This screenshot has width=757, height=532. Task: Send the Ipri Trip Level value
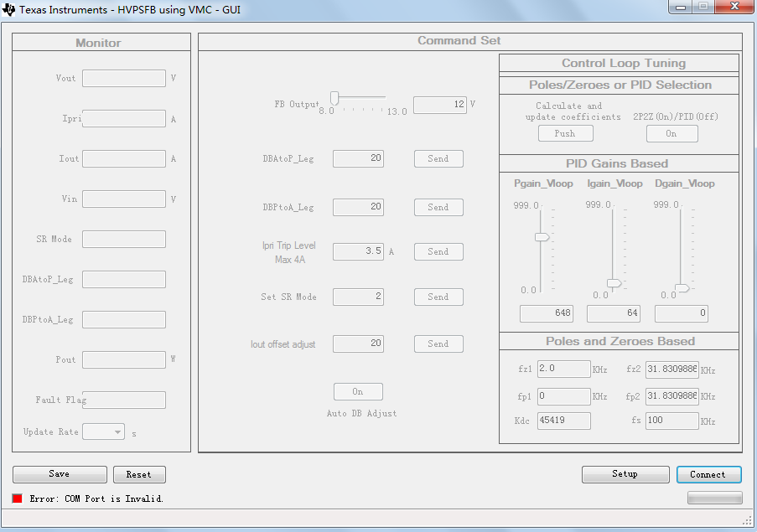[438, 252]
